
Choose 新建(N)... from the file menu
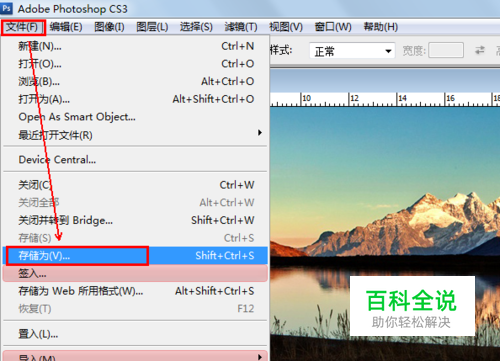(135, 46)
